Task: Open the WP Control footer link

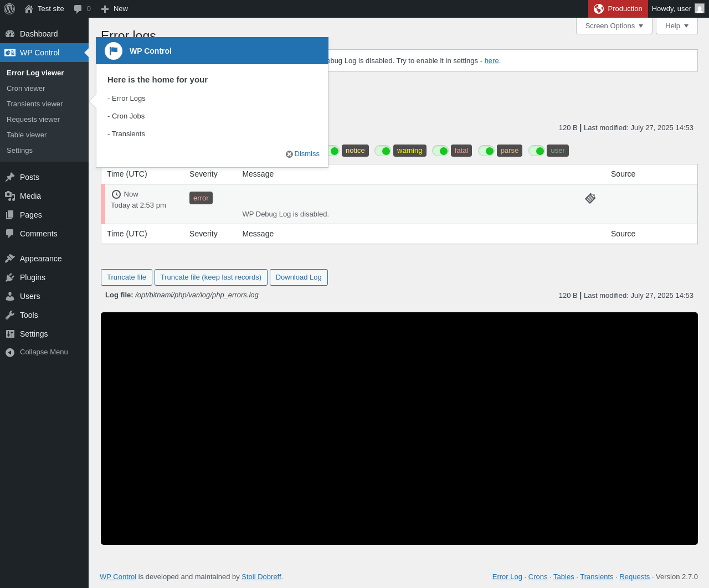Action: 118,577
